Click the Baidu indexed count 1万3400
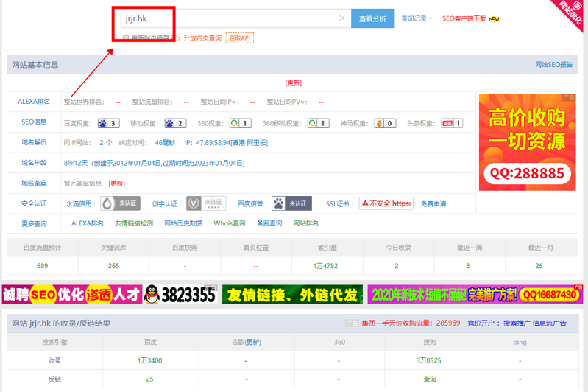Image resolution: width=588 pixels, height=392 pixels. click(149, 360)
